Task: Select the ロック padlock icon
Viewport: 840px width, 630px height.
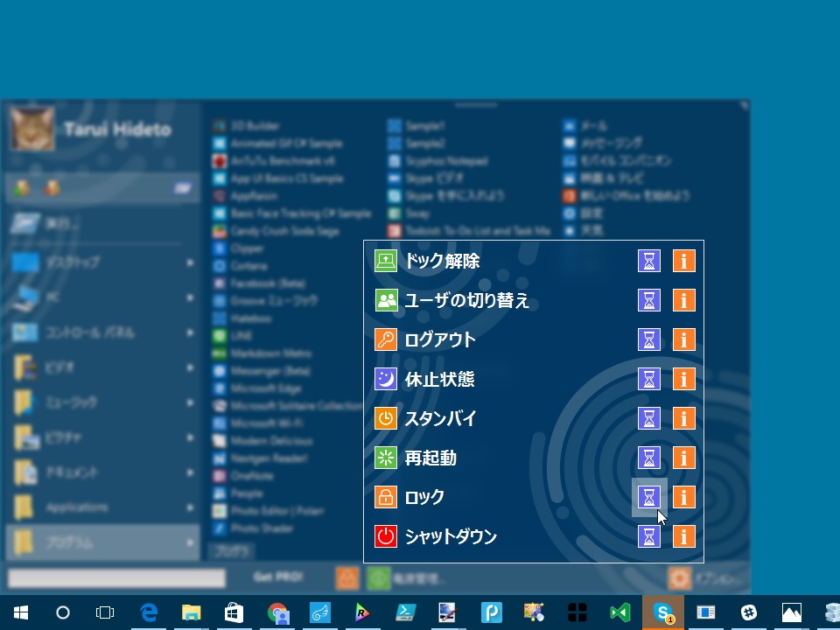Action: (386, 497)
